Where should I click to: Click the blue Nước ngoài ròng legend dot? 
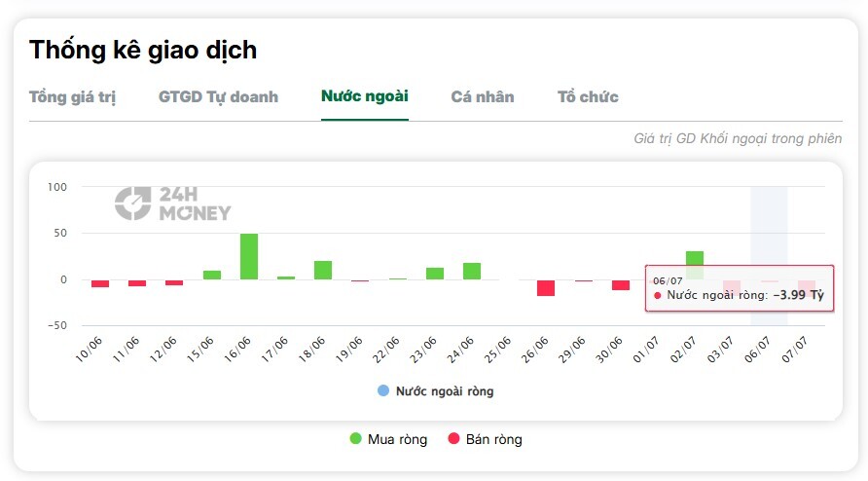click(383, 390)
